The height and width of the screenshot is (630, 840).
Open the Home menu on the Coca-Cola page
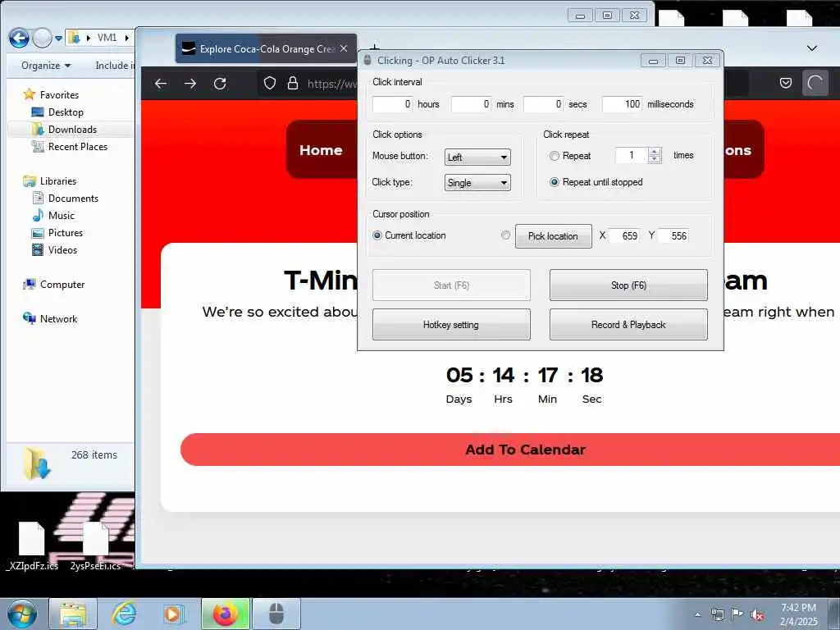(x=321, y=150)
